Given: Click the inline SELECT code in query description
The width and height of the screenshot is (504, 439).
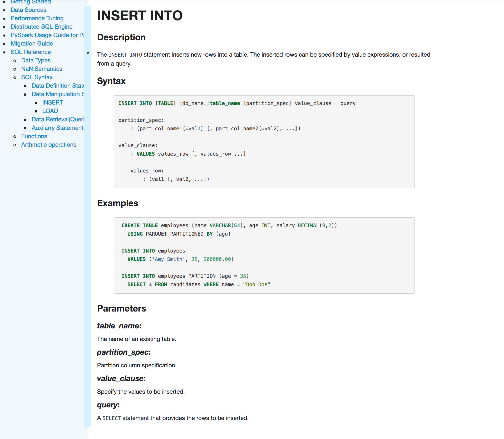Looking at the screenshot, I should [112, 418].
